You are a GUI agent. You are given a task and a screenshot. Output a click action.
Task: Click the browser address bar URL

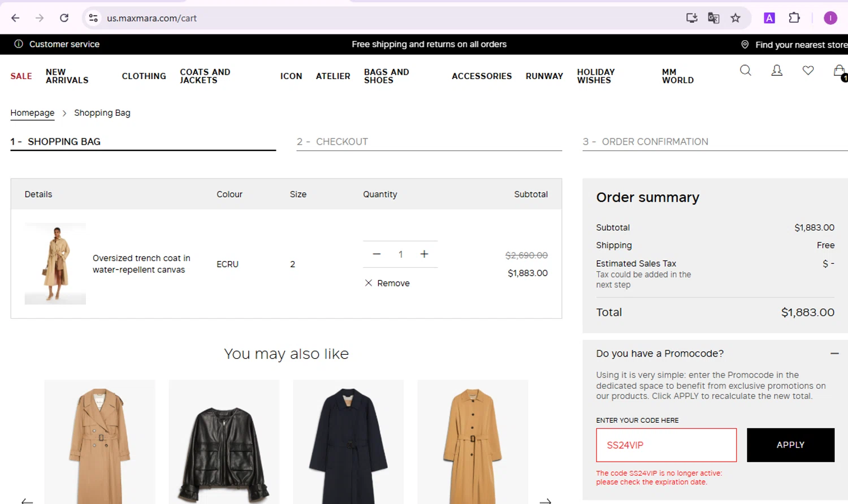click(x=152, y=18)
